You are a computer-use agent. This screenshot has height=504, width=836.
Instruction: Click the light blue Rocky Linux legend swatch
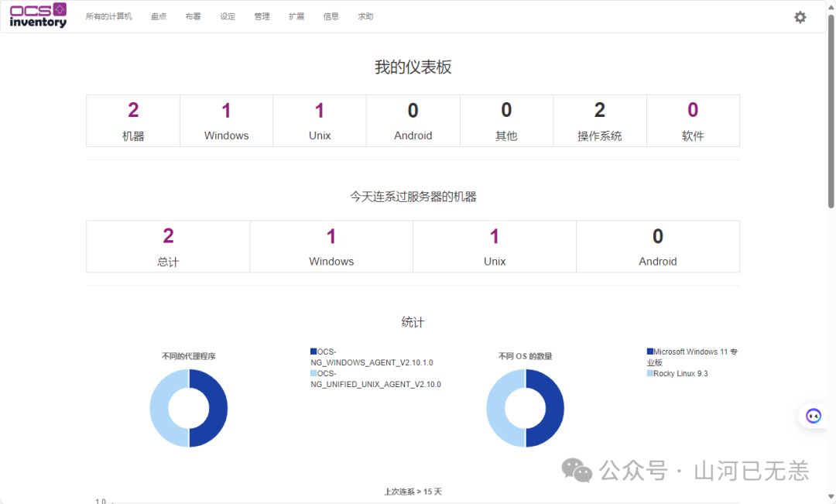coord(650,373)
